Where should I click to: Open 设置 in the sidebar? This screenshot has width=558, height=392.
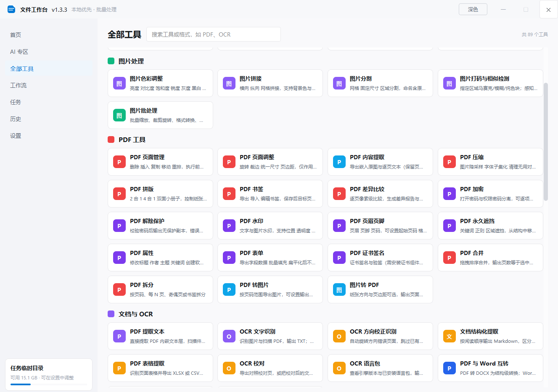click(x=49, y=136)
